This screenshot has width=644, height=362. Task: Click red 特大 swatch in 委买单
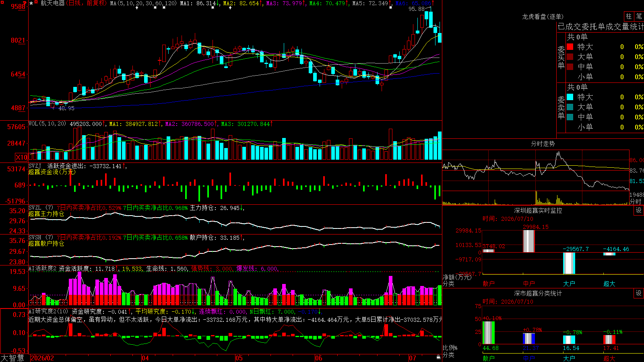click(x=570, y=47)
